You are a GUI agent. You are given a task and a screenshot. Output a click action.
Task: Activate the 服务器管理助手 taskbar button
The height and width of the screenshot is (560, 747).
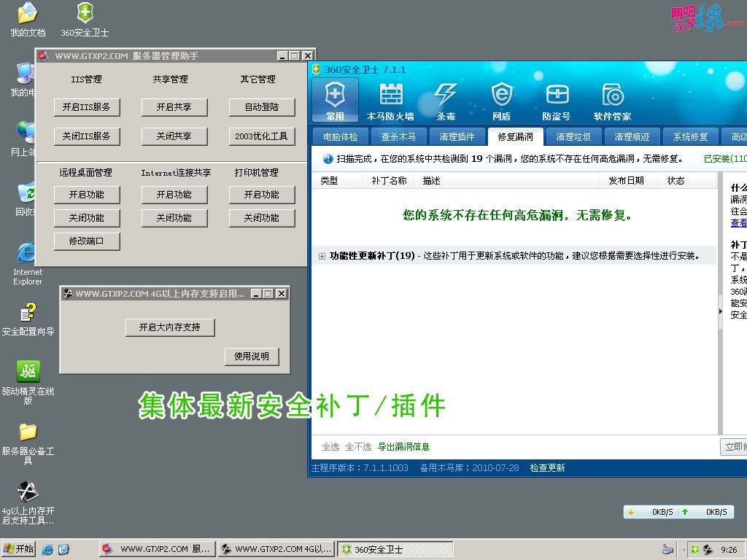[x=158, y=550]
